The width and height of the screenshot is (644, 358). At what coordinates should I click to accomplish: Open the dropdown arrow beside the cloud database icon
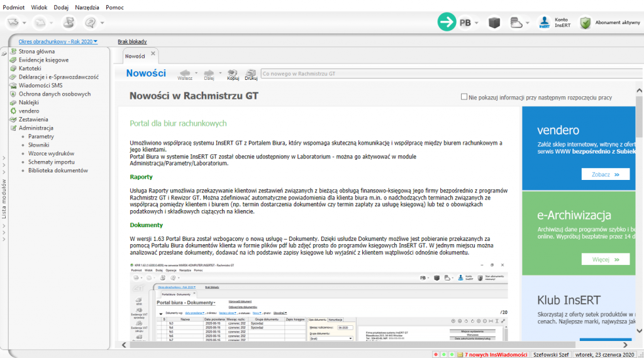pyautogui.click(x=528, y=23)
